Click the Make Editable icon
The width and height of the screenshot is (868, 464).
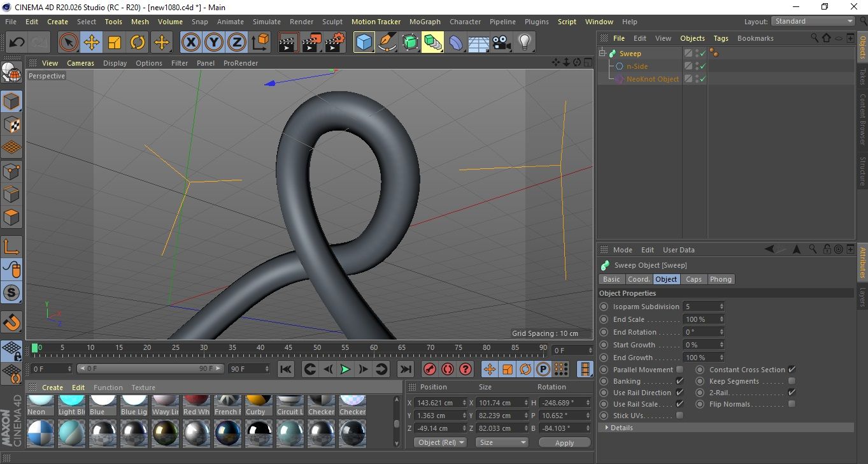coord(11,73)
